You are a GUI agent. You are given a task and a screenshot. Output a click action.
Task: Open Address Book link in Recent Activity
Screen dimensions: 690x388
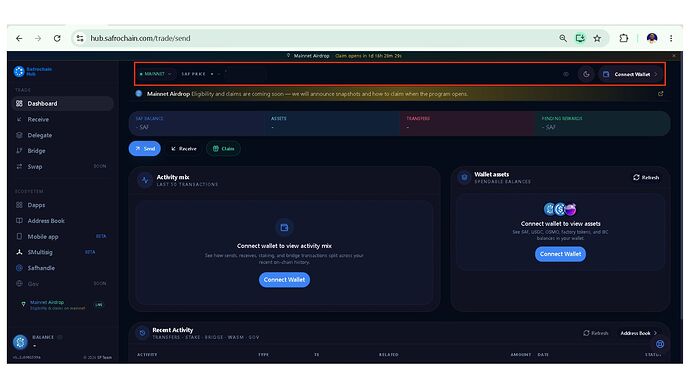click(639, 333)
